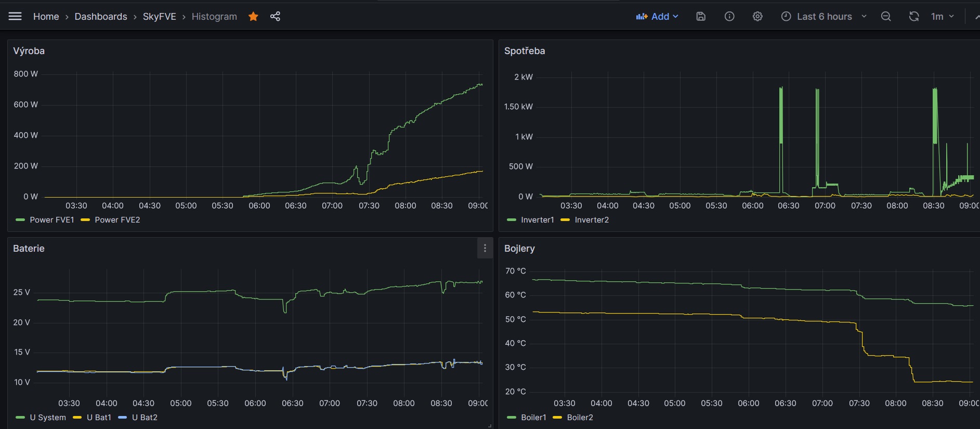Open dashboard insights info icon
The image size is (980, 429).
coord(729,17)
